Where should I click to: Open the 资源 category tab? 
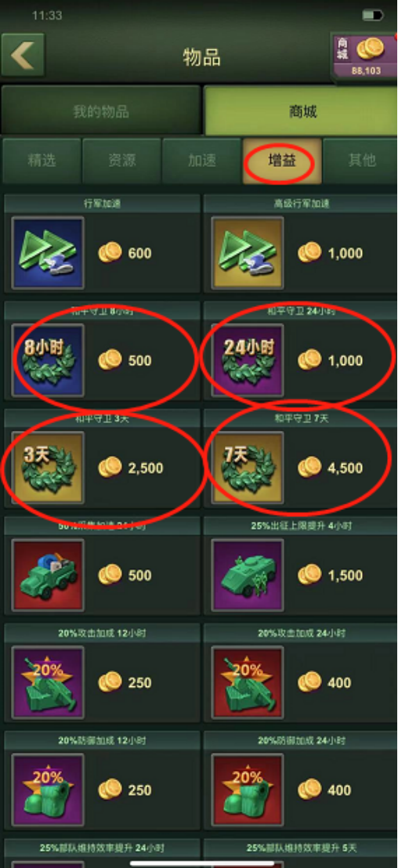pos(121,161)
